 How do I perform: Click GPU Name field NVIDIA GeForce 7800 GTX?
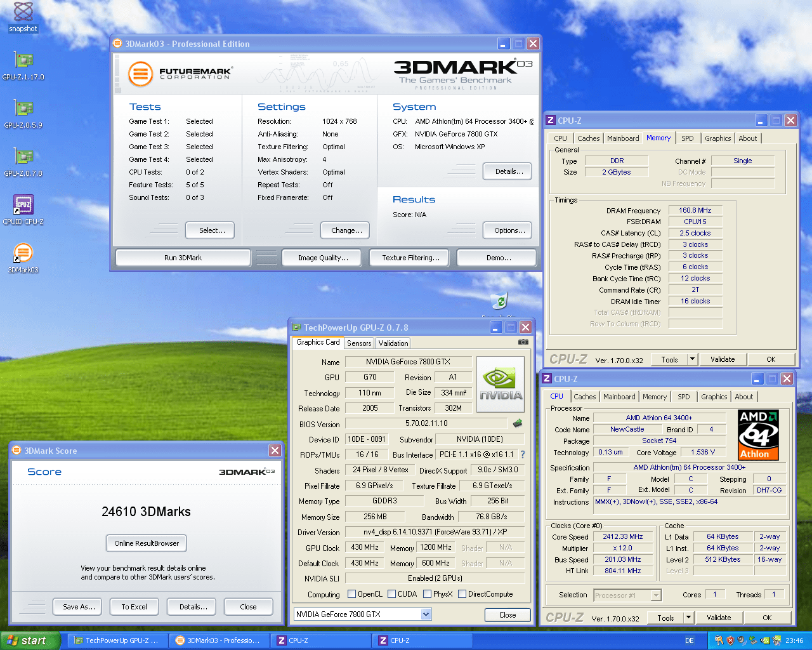click(x=408, y=362)
